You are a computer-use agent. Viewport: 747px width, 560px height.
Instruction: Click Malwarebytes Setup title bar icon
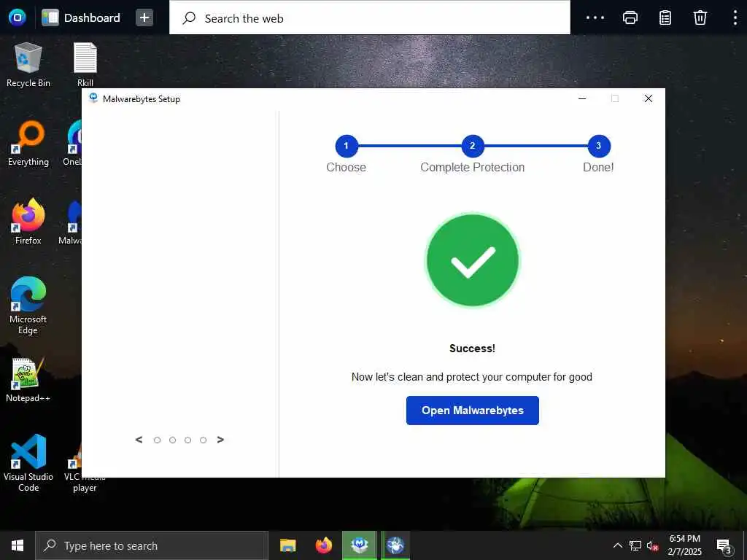(x=93, y=98)
